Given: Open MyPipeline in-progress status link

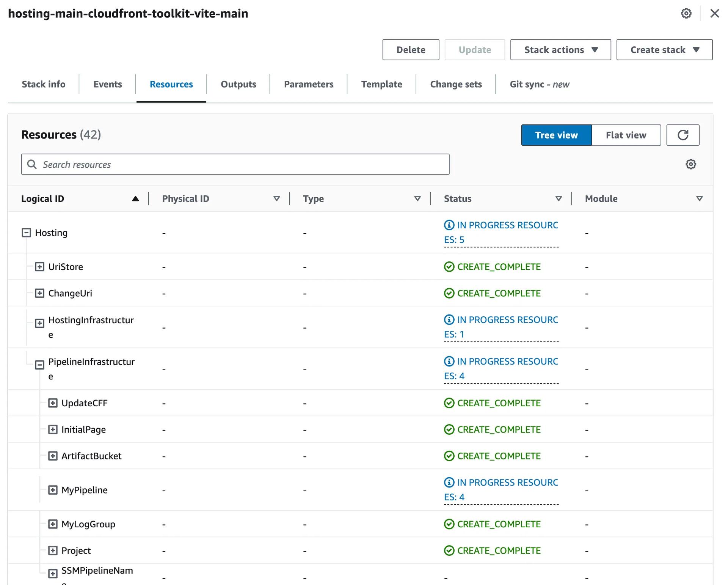Looking at the screenshot, I should [x=501, y=490].
